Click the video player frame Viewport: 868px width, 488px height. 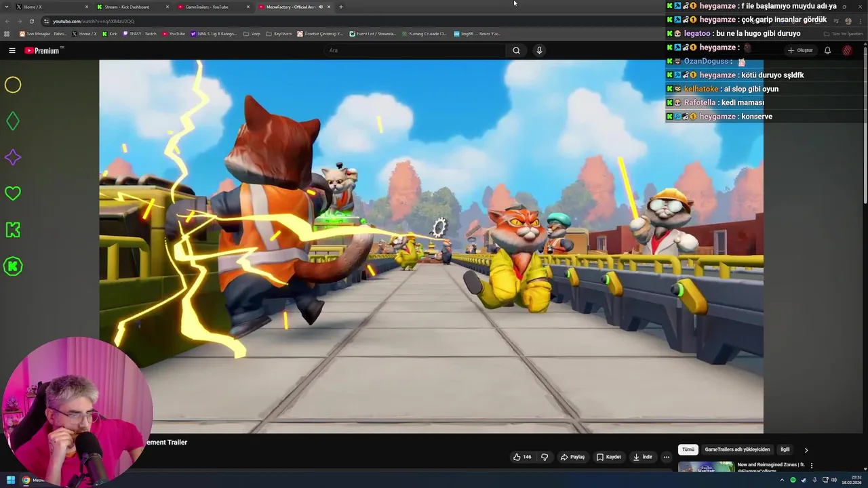point(431,247)
